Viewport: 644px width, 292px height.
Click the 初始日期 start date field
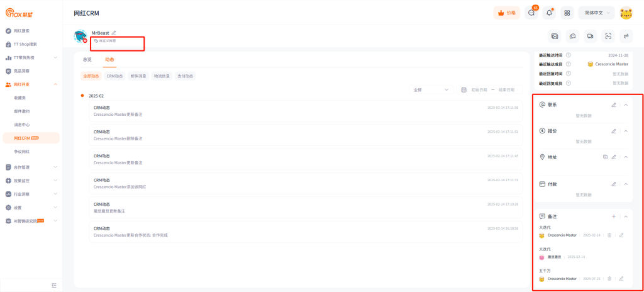coord(480,90)
